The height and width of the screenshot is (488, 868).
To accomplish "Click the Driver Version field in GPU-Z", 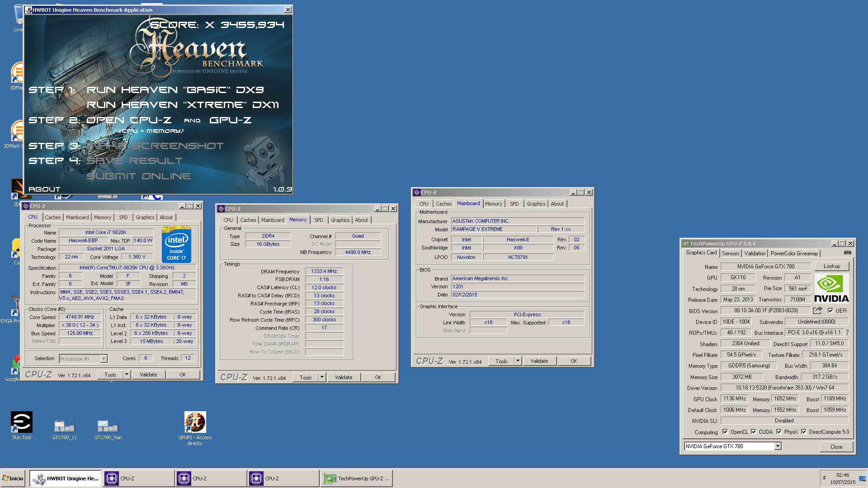I will (x=784, y=388).
